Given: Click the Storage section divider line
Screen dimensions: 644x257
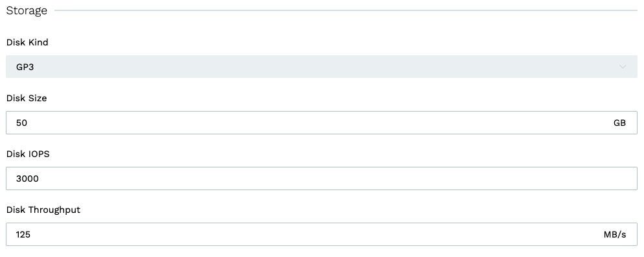Looking at the screenshot, I should (x=346, y=10).
